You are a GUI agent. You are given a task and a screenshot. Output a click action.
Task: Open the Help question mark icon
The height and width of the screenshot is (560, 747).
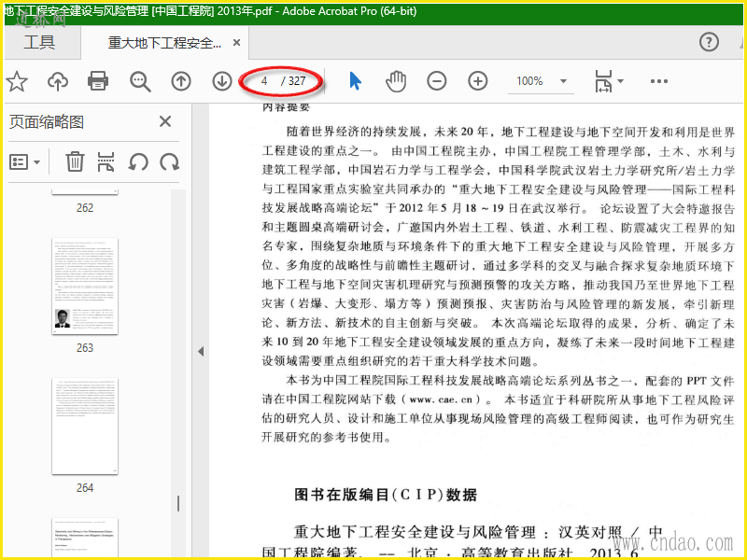pyautogui.click(x=709, y=42)
